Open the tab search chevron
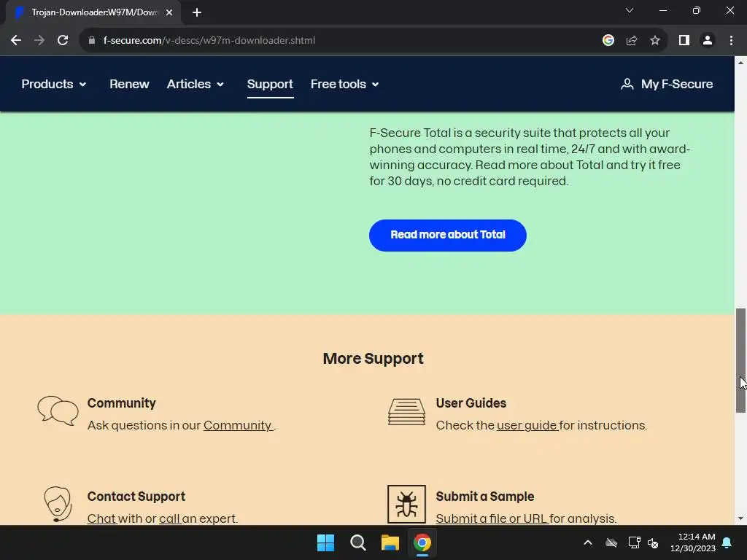 click(x=630, y=10)
